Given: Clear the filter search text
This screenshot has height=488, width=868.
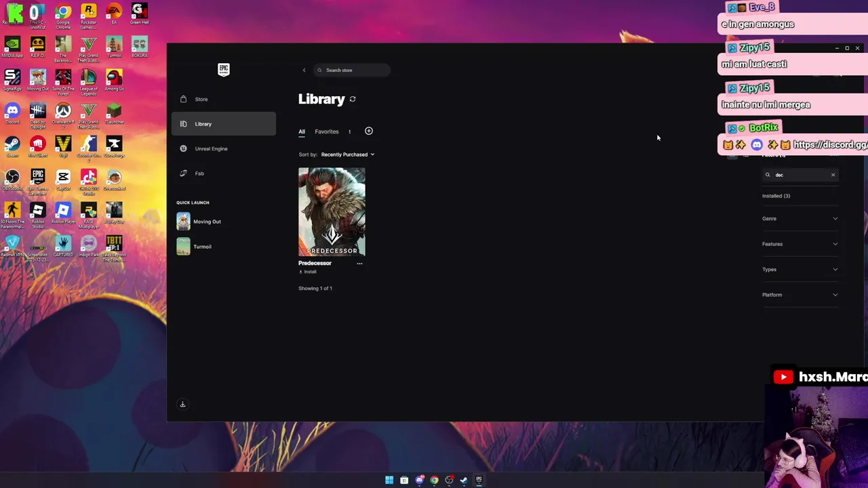Looking at the screenshot, I should click(x=833, y=175).
